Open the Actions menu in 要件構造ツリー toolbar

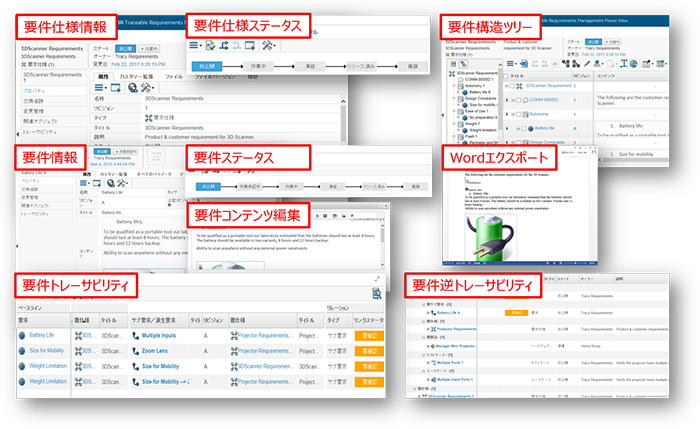[512, 64]
